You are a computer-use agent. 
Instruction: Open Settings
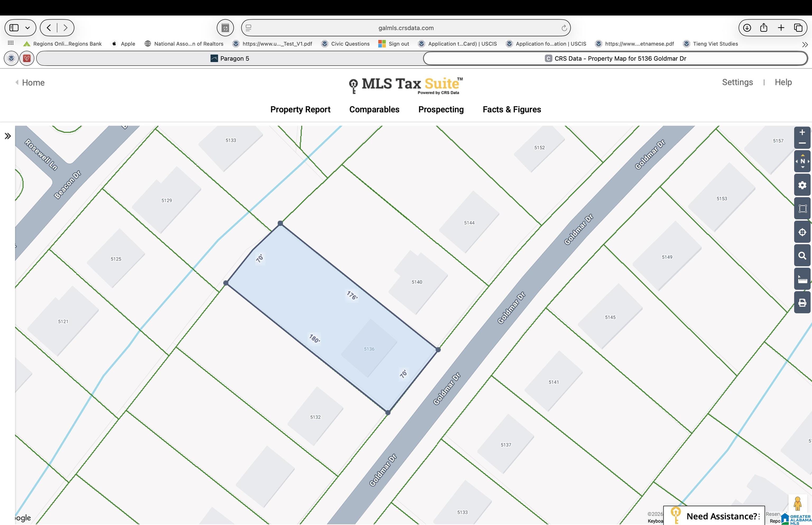737,82
